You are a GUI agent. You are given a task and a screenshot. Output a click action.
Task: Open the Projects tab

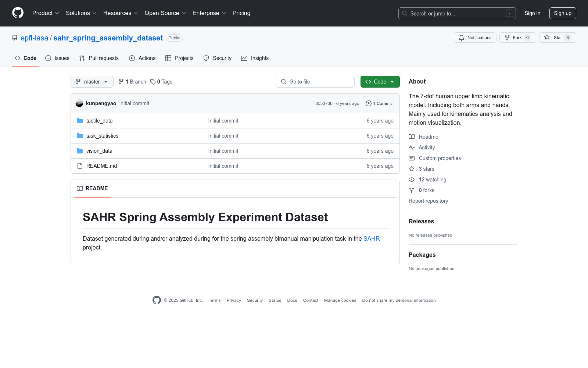pos(179,58)
